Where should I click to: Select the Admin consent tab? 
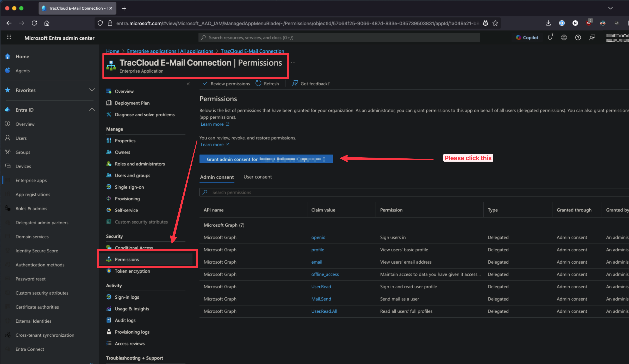point(217,177)
